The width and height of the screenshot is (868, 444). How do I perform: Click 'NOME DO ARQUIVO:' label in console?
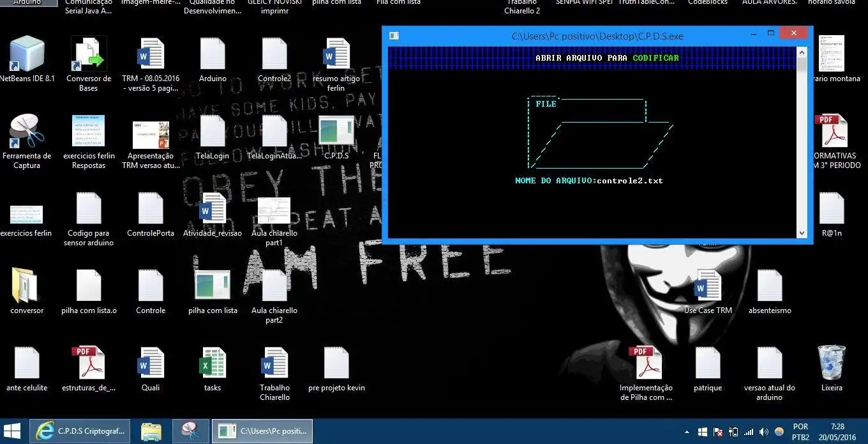556,181
